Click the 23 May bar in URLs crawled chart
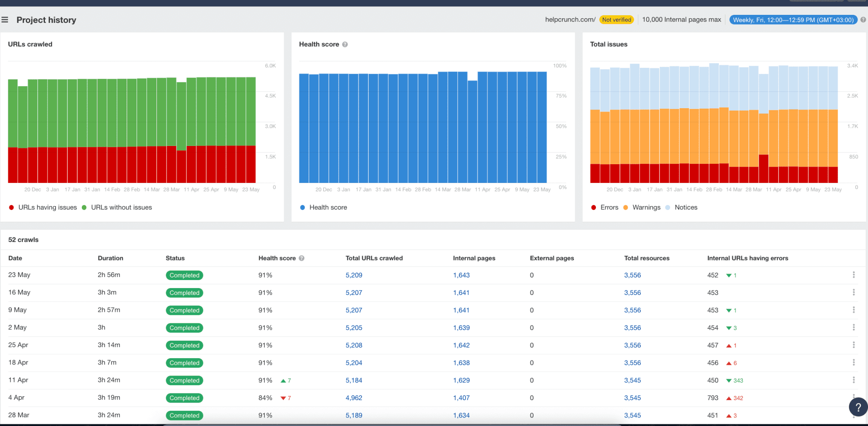The height and width of the screenshot is (426, 868). 252,127
